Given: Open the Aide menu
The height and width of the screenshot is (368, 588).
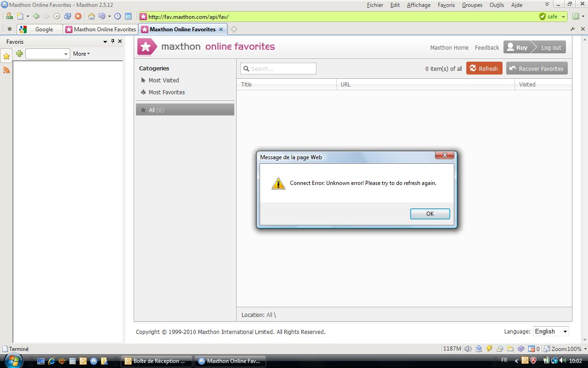Looking at the screenshot, I should click(x=517, y=5).
